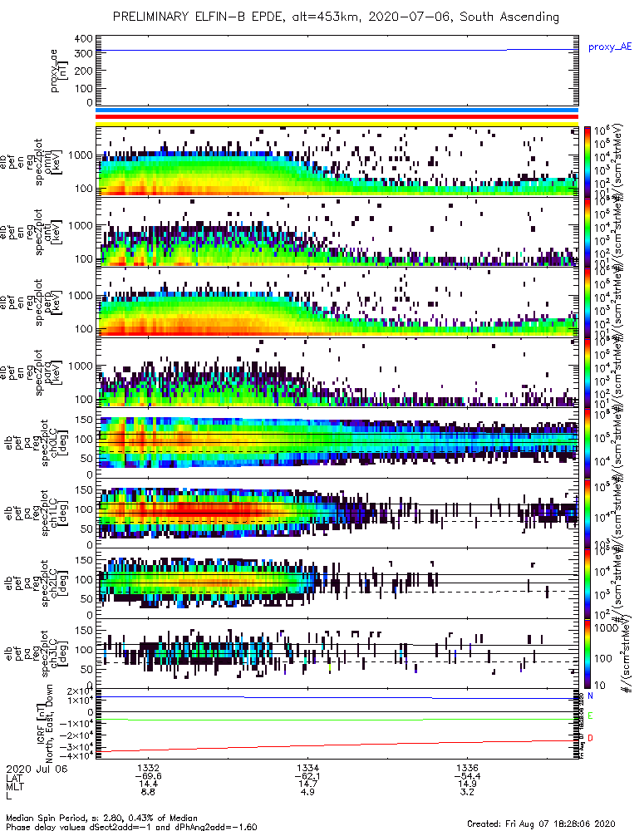Image resolution: width=644 pixels, height=831 pixels.
Task: Click the 2020 Jul 06 date label
Action: point(37,769)
